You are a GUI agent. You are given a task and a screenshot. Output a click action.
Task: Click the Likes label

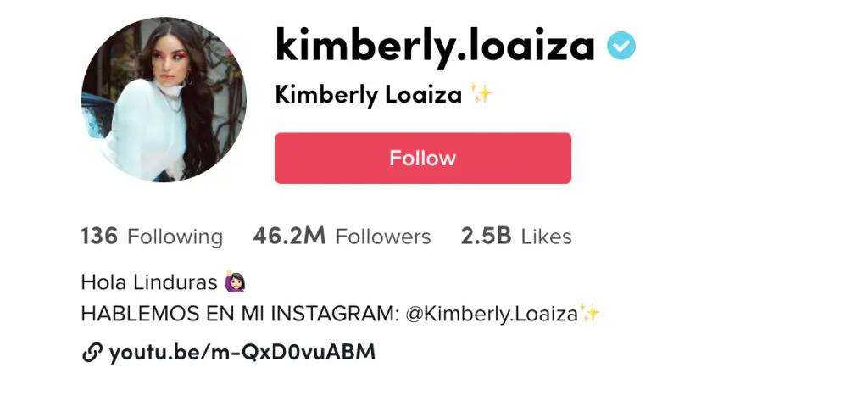(x=547, y=237)
